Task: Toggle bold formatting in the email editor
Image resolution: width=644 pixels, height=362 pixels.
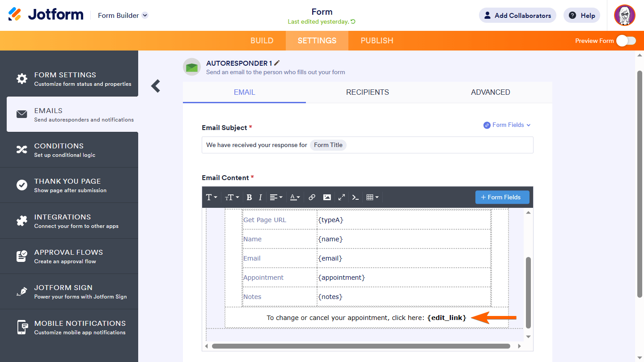Action: pos(249,197)
